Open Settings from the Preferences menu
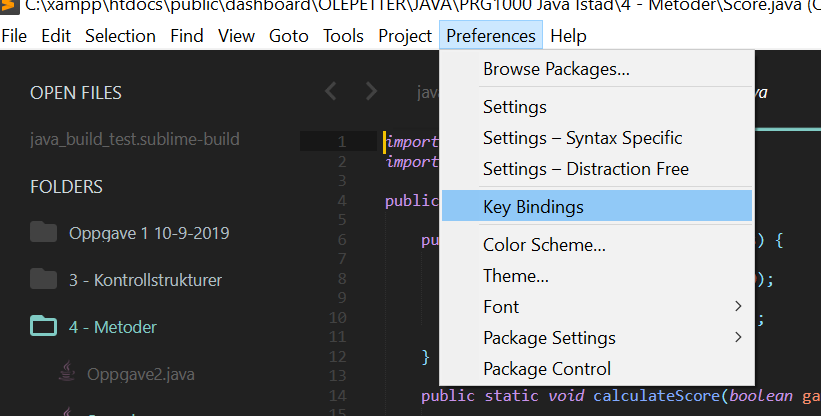Image resolution: width=821 pixels, height=416 pixels. point(514,107)
